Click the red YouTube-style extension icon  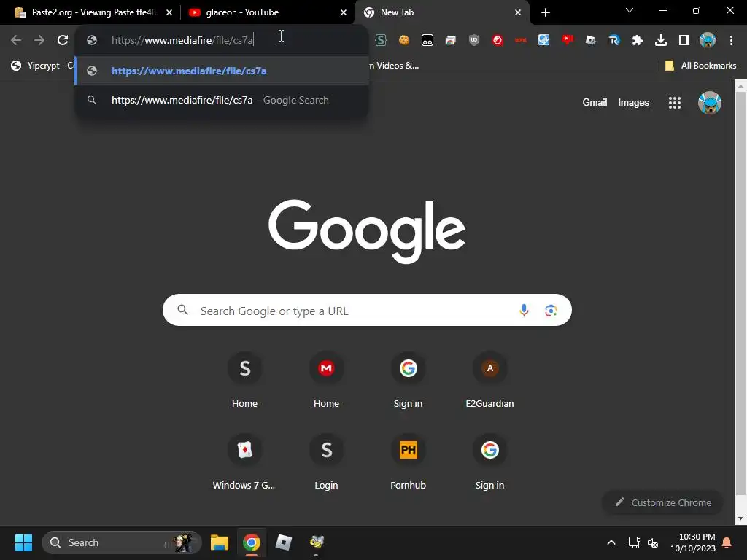tap(568, 40)
